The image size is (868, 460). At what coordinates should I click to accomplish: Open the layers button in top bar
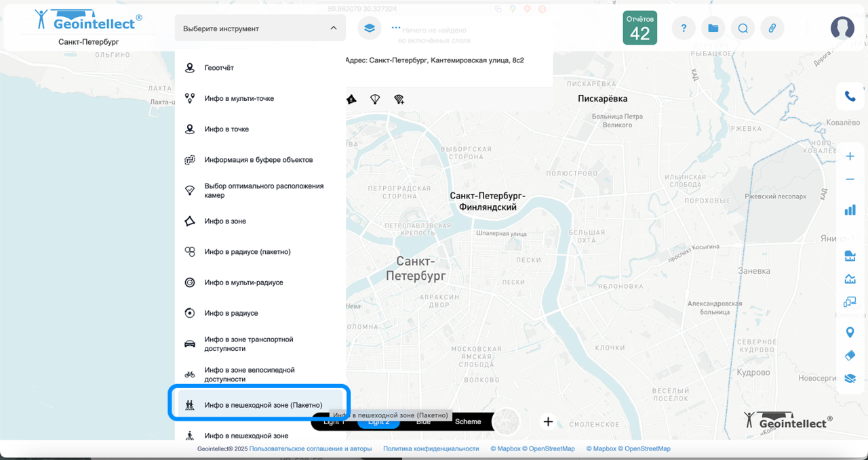tap(369, 28)
